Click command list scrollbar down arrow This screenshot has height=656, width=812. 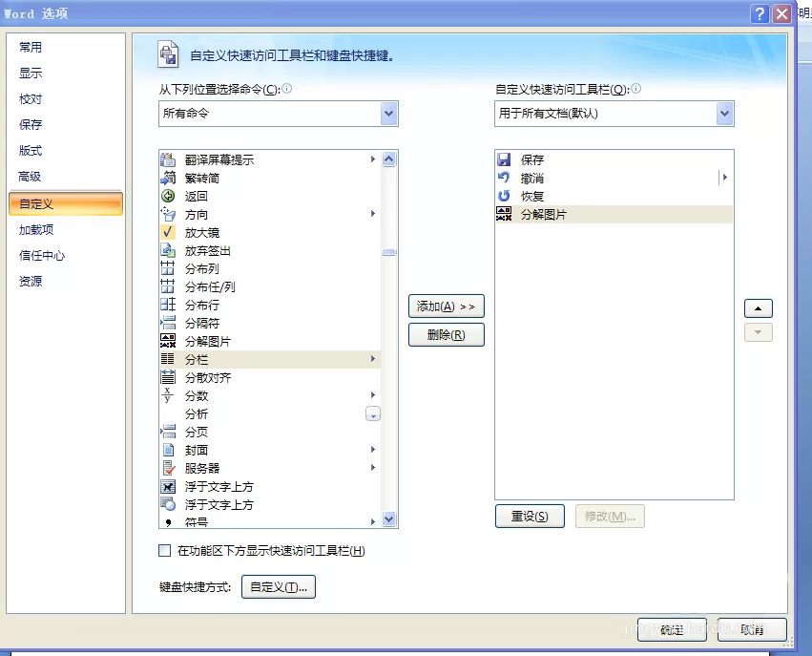389,518
